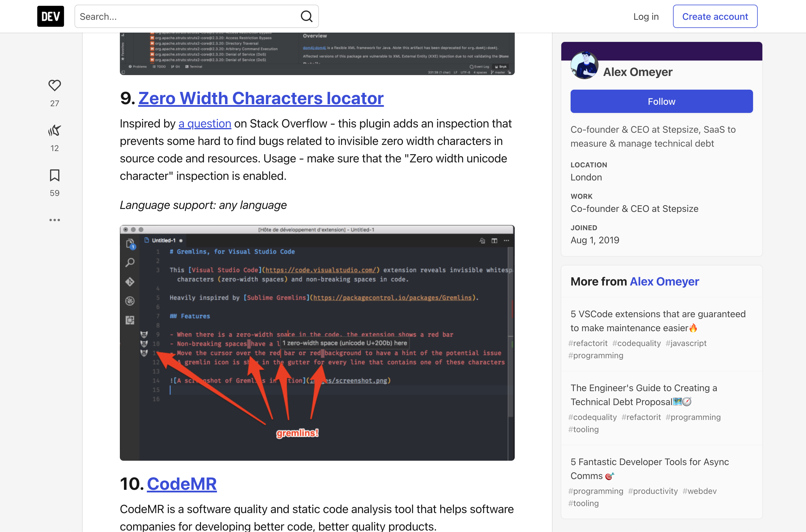Open the CodeMR heading link
This screenshot has height=532, width=806.
(x=182, y=484)
